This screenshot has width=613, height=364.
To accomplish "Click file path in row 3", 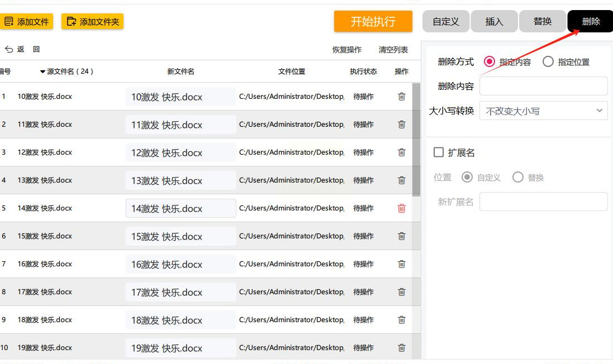I will [x=292, y=152].
